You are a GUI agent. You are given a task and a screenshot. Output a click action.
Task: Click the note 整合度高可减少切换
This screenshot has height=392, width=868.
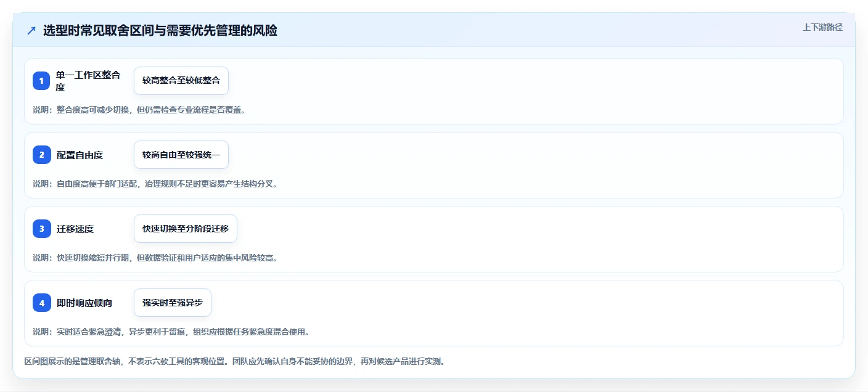click(x=139, y=110)
